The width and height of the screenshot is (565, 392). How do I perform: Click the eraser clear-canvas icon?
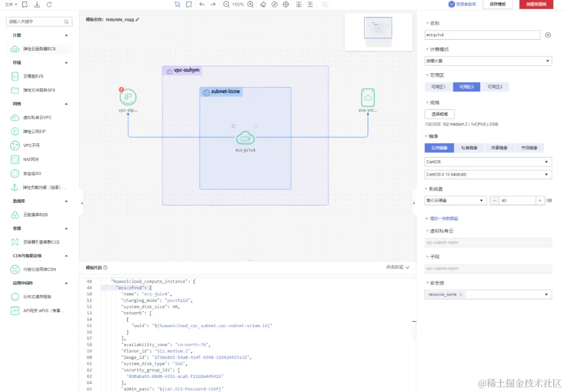pyautogui.click(x=263, y=4)
